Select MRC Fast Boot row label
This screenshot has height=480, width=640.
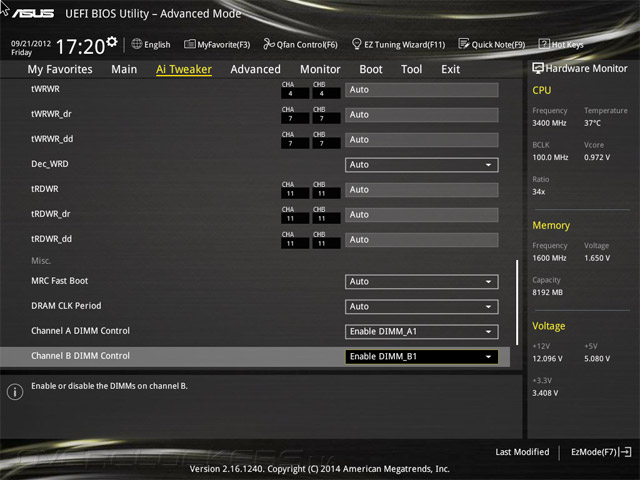60,281
